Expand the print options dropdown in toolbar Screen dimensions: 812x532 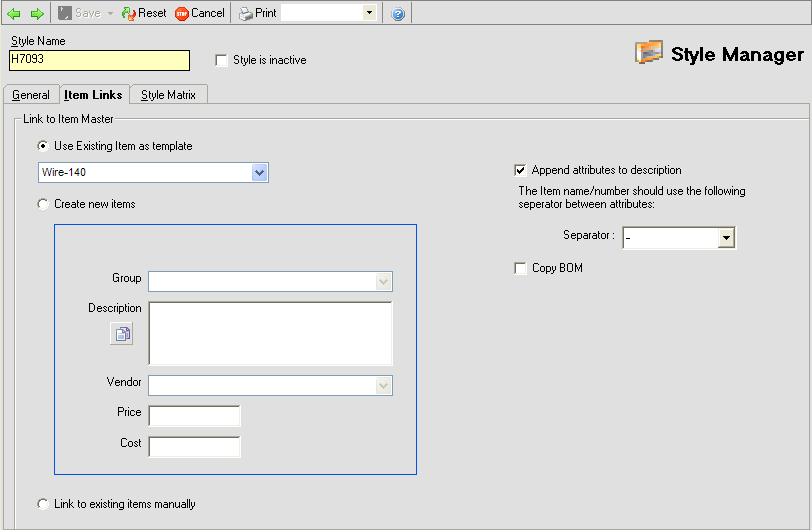[369, 14]
